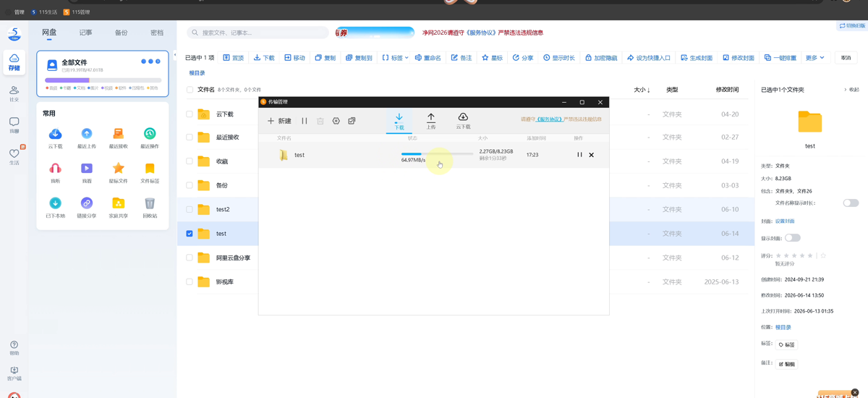Delete selected transfer using trash icon
The width and height of the screenshot is (868, 398).
click(x=320, y=121)
